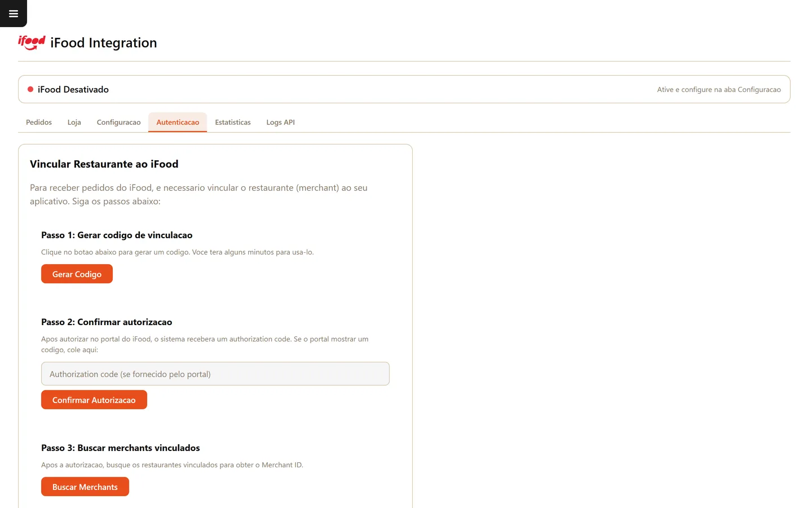This screenshot has width=812, height=508.
Task: Click the Buscar Merchants button
Action: tap(85, 487)
